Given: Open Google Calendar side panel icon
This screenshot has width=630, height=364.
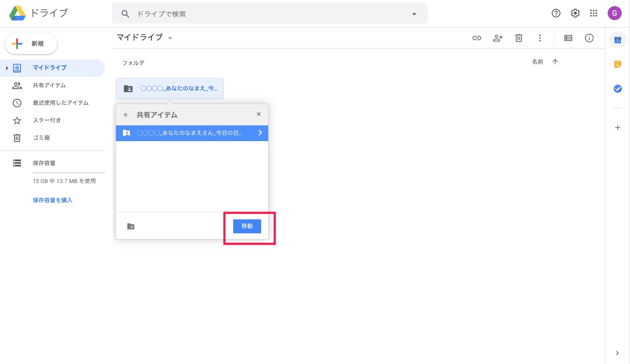Looking at the screenshot, I should pos(618,40).
